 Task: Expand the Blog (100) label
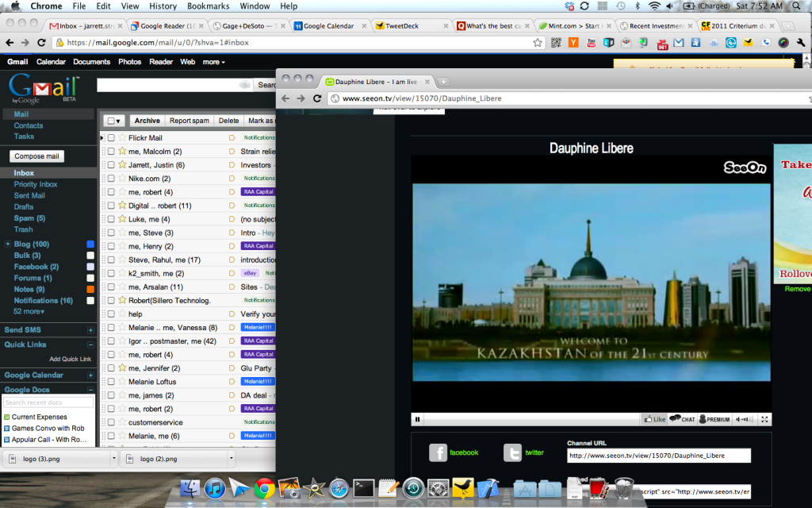coord(7,244)
